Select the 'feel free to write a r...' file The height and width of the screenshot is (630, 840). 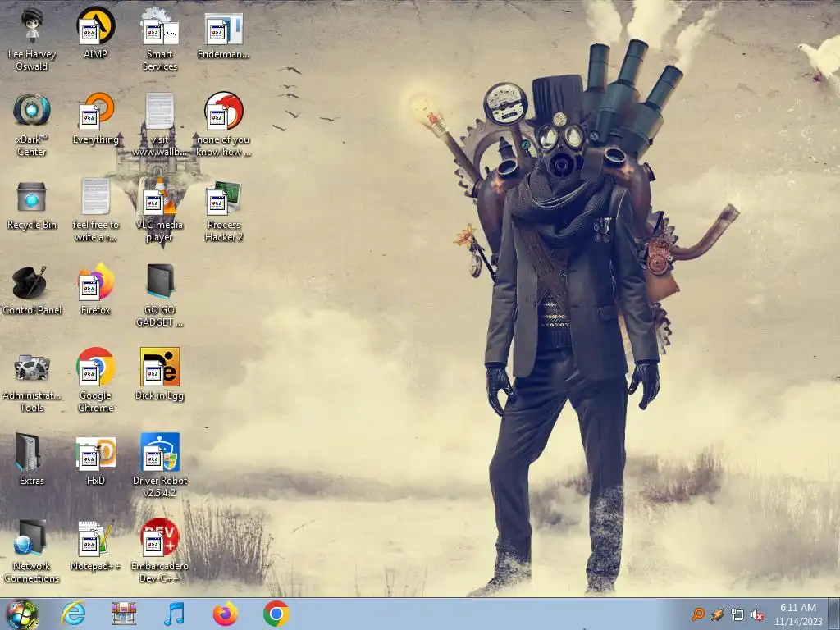click(x=95, y=209)
